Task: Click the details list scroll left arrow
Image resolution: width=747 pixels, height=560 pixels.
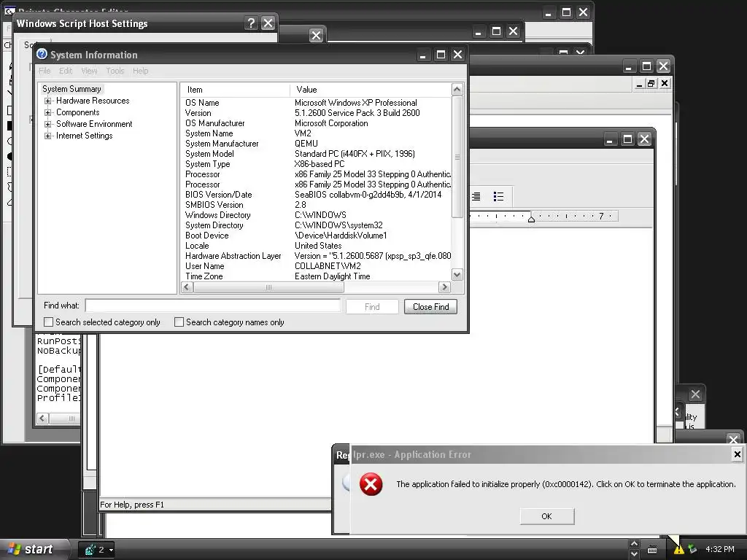Action: 187,287
